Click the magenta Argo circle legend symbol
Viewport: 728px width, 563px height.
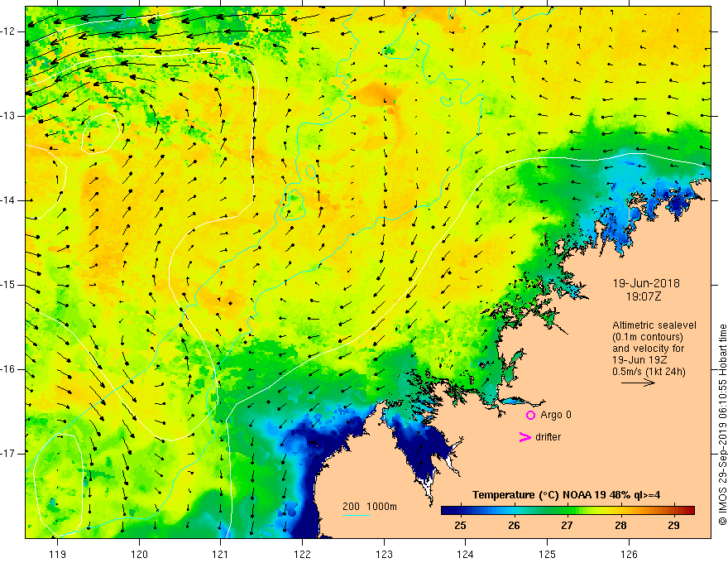(x=530, y=416)
